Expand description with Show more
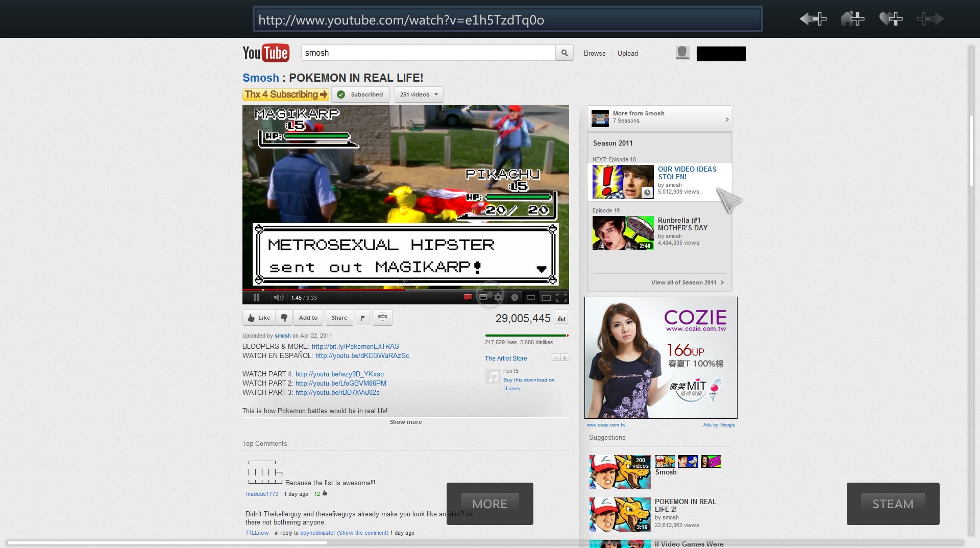This screenshot has height=548, width=980. pos(406,422)
